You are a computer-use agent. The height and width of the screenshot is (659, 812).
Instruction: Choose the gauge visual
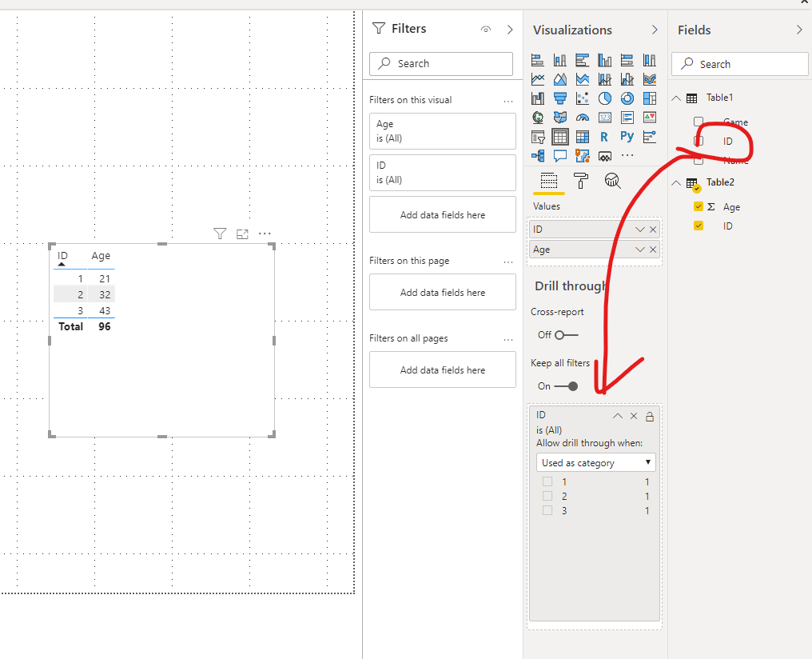(x=582, y=118)
